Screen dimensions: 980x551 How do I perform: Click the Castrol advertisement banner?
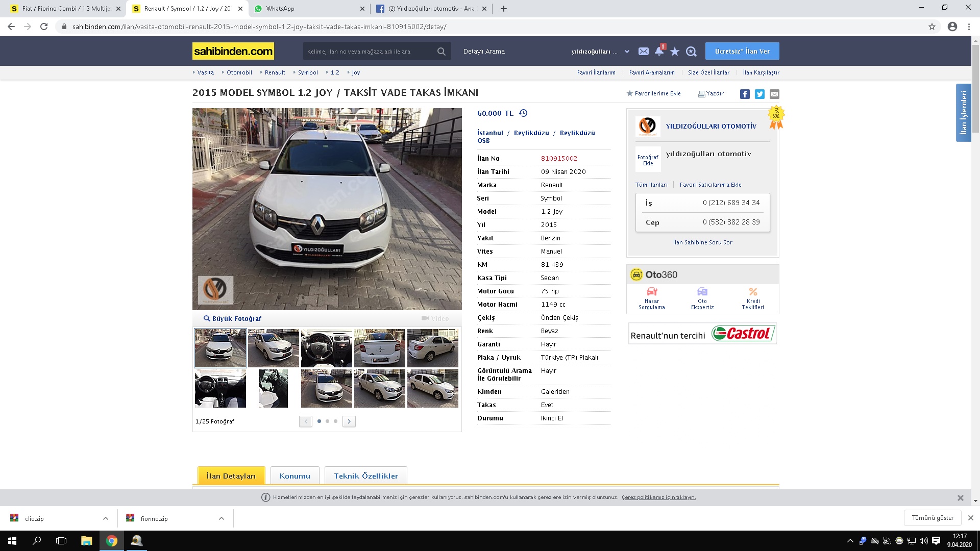[x=702, y=334]
